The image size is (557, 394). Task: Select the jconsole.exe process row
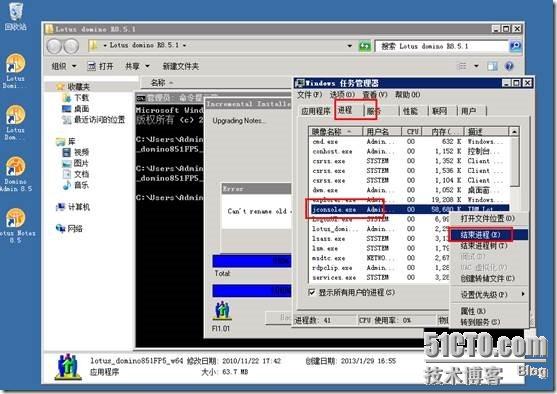[409, 209]
